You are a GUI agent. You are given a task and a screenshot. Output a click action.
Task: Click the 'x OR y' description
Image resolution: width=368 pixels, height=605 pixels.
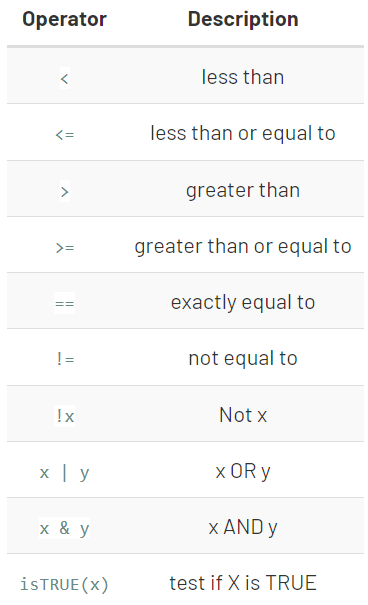[x=243, y=471]
